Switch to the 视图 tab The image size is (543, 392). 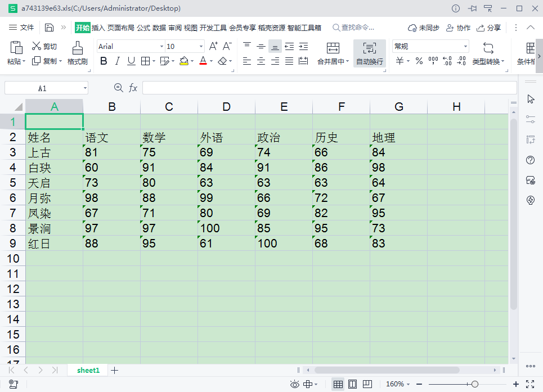click(190, 28)
